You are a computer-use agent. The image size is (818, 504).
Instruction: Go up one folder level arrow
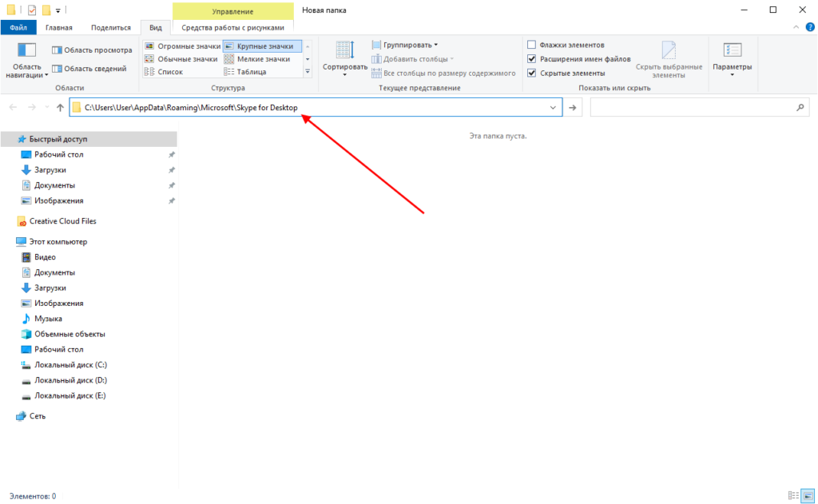[x=60, y=108]
